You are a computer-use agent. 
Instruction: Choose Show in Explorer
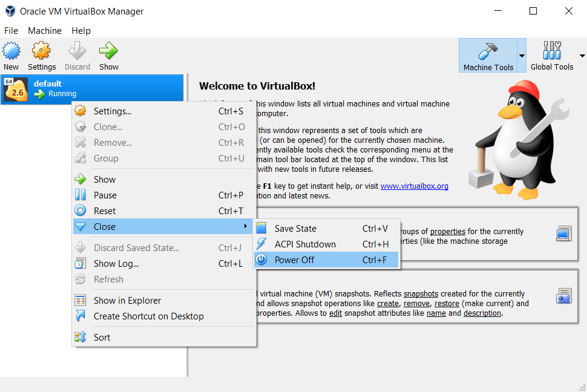point(164,300)
